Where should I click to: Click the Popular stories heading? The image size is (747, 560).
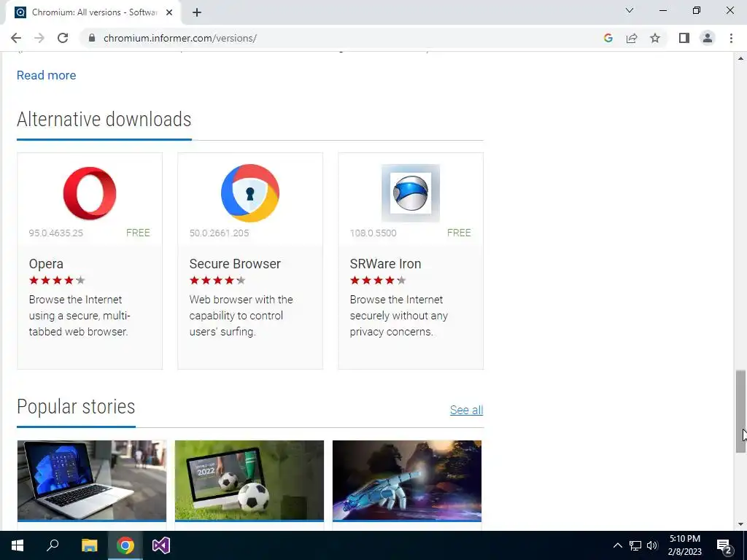[x=76, y=407]
